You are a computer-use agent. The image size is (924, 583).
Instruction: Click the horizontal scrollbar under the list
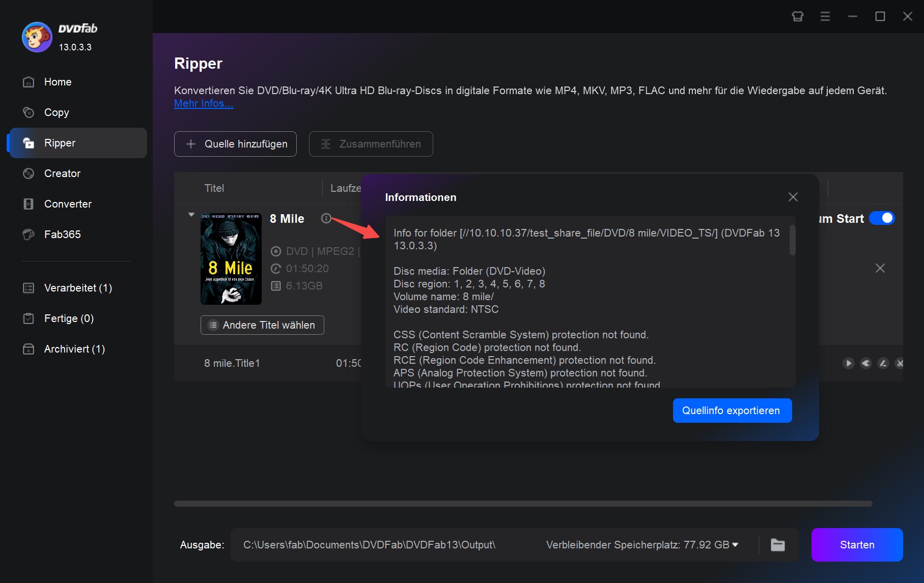point(523,504)
